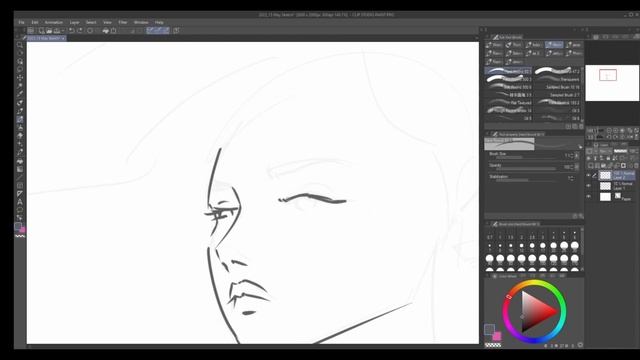Switch to the open canvas document tab
This screenshot has width=640, height=360.
coord(45,38)
